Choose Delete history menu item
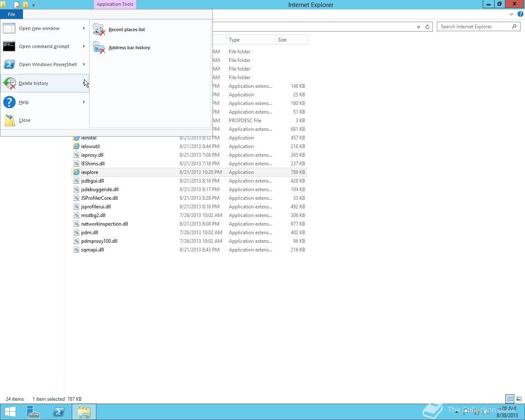Viewport: 525px width, 420px height. (45, 83)
